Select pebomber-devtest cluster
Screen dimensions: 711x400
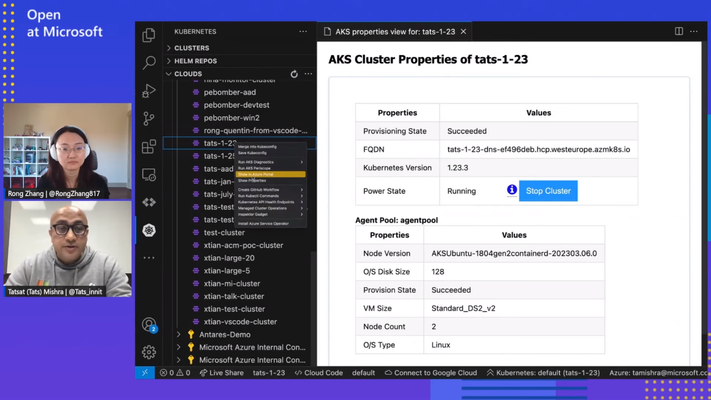[x=236, y=105]
